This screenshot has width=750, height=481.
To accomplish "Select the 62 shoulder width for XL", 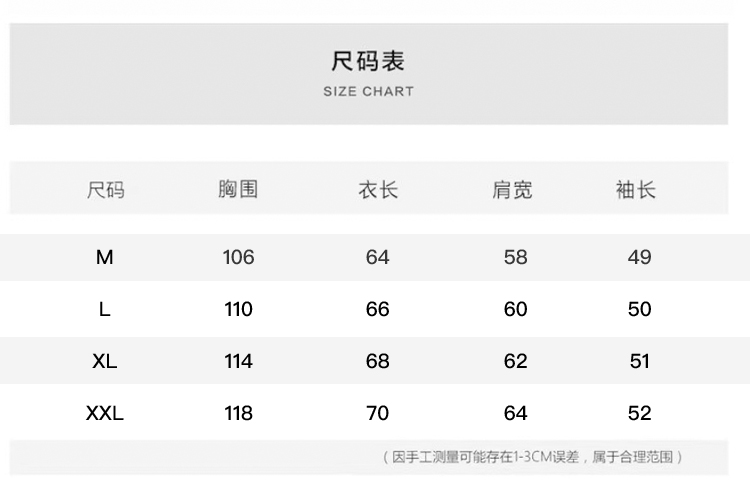I will 515,361.
